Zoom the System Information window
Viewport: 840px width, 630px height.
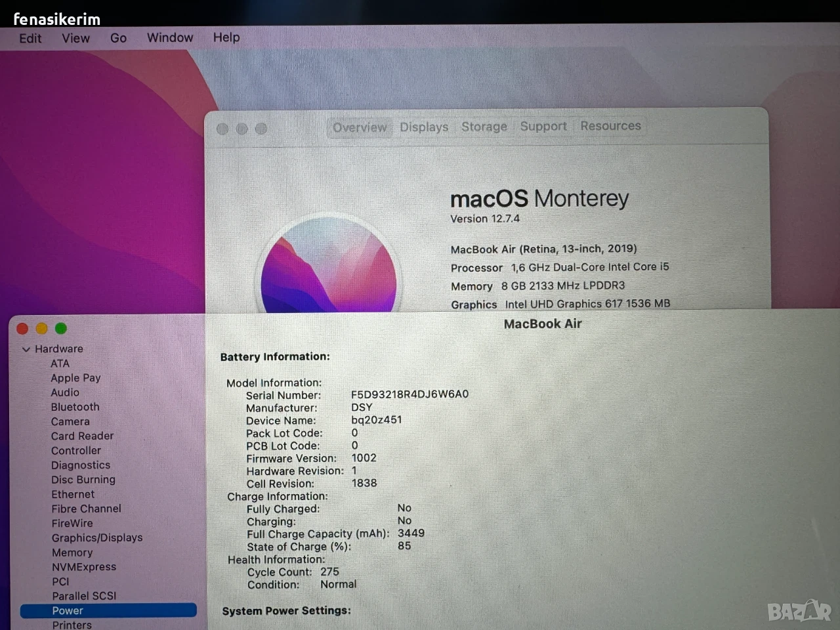coord(61,328)
